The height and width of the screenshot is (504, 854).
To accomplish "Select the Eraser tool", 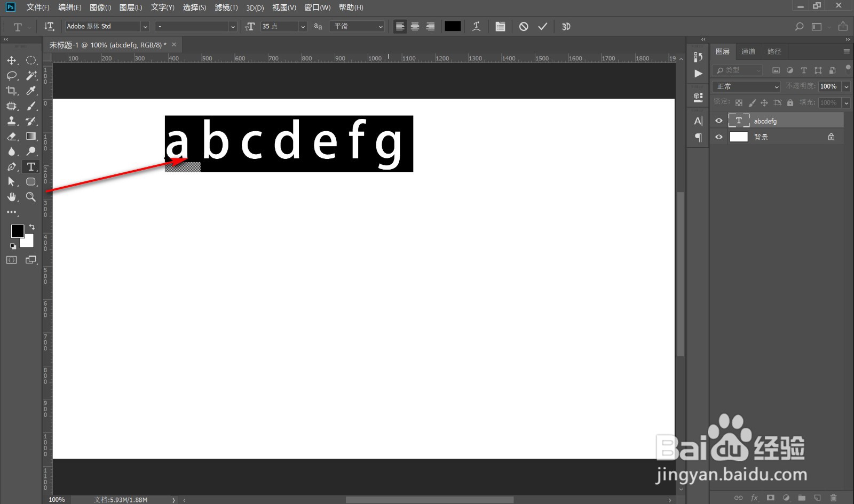I will 12,137.
